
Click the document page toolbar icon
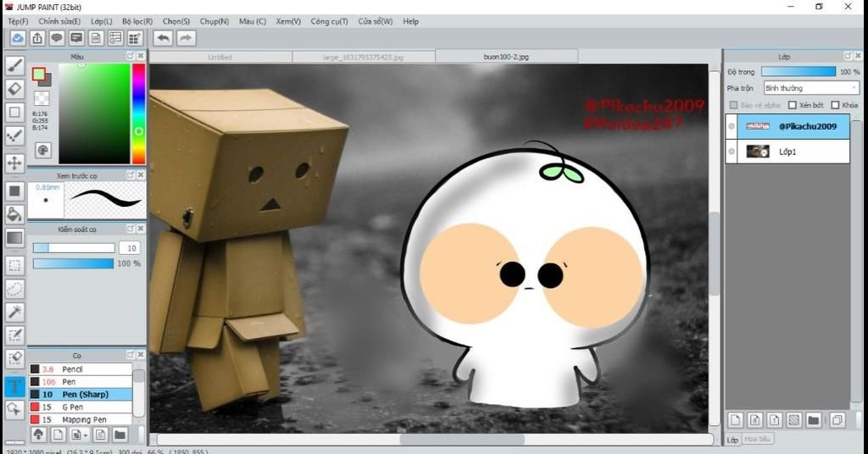click(96, 38)
